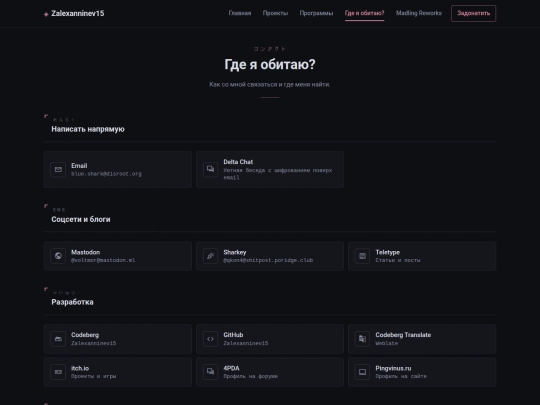Select the Где я обитаю? tab
Image resolution: width=540 pixels, height=405 pixels.
[364, 13]
